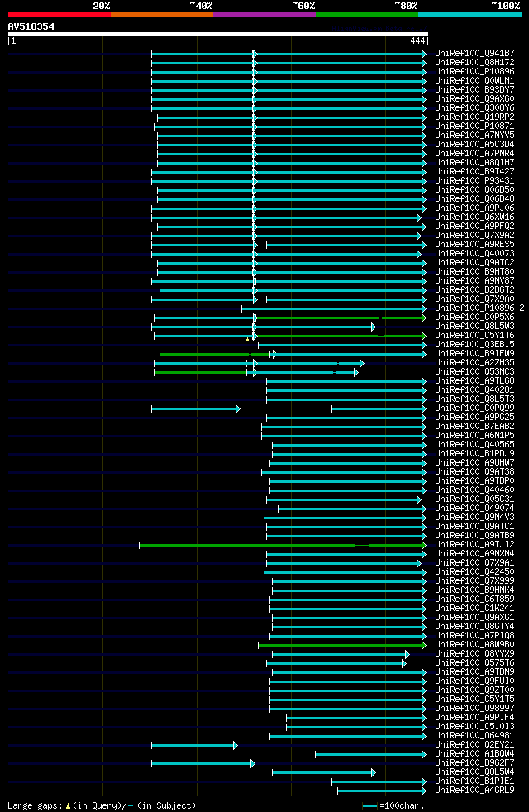Select hit label UniRef100_B2BGT2
The image size is (529, 812).
click(x=474, y=289)
